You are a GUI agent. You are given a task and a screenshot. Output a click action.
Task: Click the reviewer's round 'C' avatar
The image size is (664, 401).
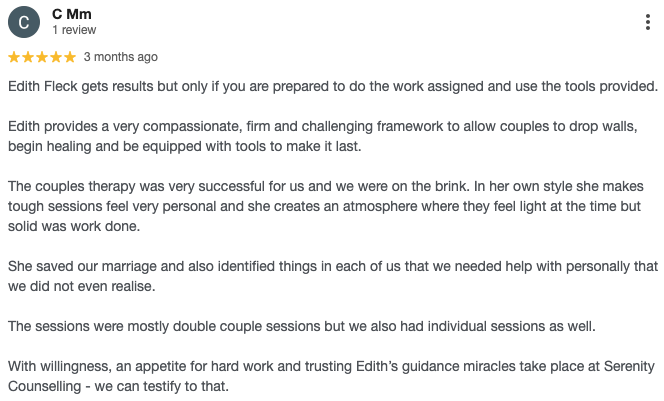(23, 22)
